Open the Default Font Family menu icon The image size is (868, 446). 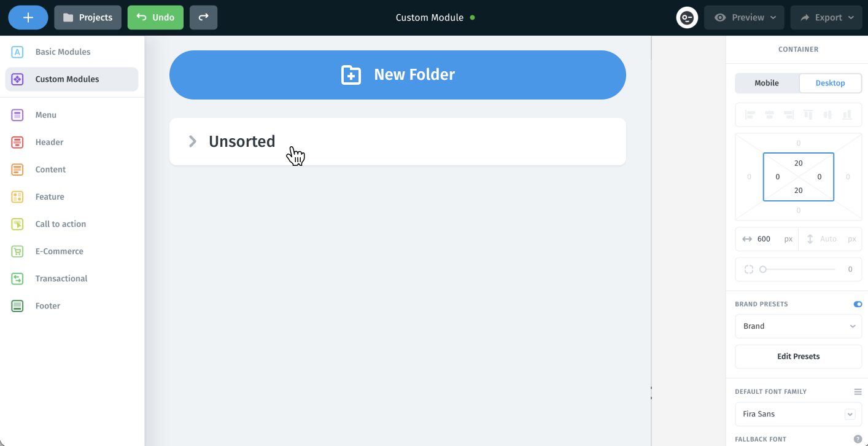point(858,391)
